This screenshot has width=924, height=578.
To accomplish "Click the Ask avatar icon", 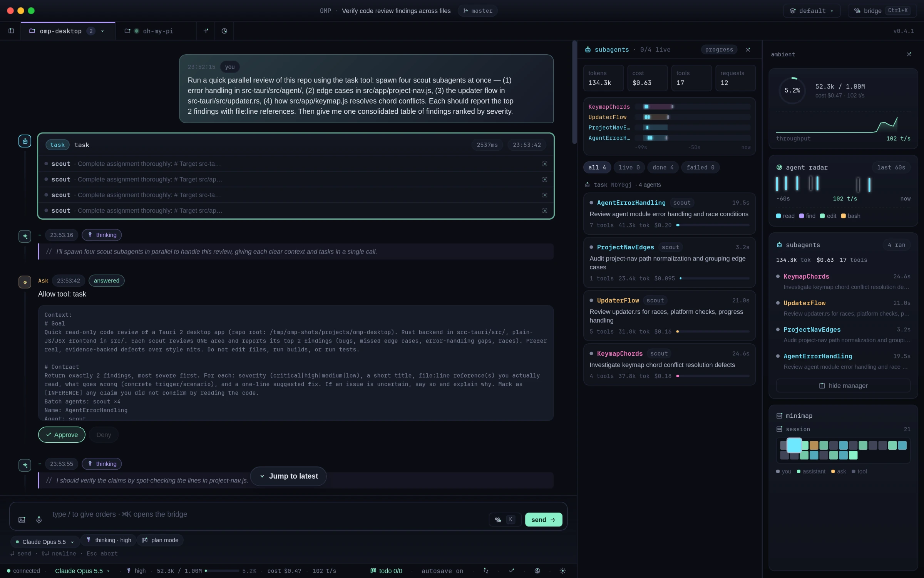I will click(25, 282).
